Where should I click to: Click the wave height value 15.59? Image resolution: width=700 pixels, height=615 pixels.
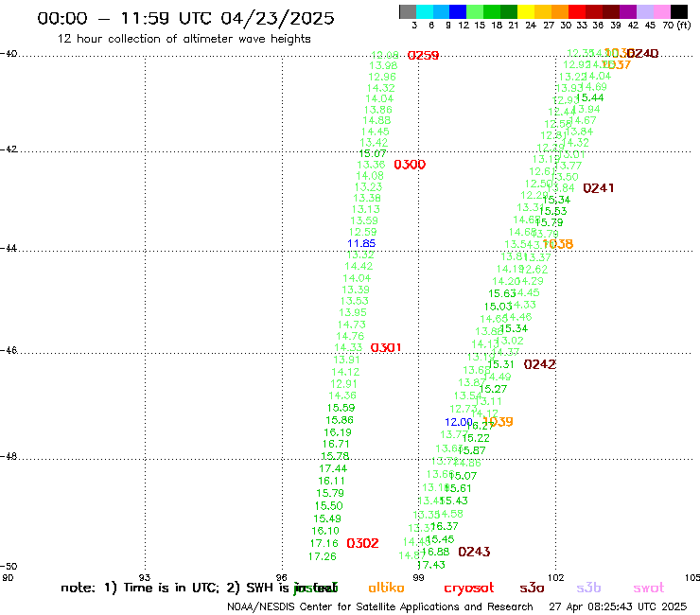point(341,408)
